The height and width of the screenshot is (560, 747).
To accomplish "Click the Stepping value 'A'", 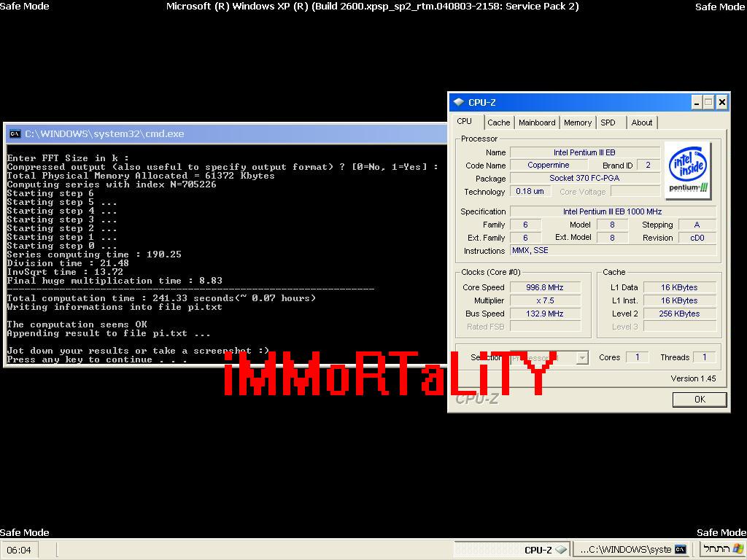I will click(697, 225).
